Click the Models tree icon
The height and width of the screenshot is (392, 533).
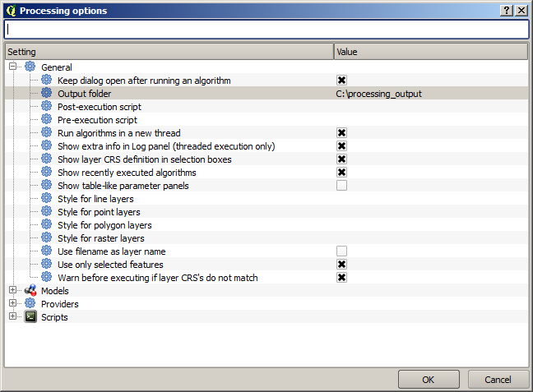(30, 291)
